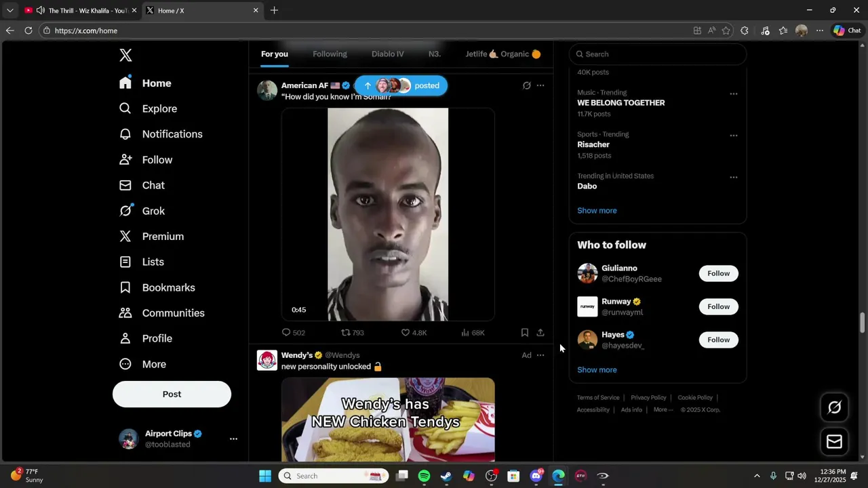Click the X search field
The width and height of the screenshot is (868, 488).
(x=658, y=54)
